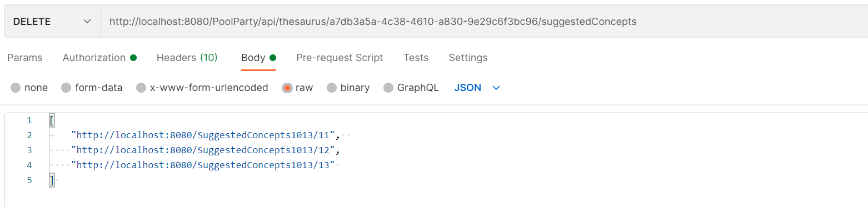Click line number 5 in editor gutter
The height and width of the screenshot is (207, 868).
pos(29,180)
